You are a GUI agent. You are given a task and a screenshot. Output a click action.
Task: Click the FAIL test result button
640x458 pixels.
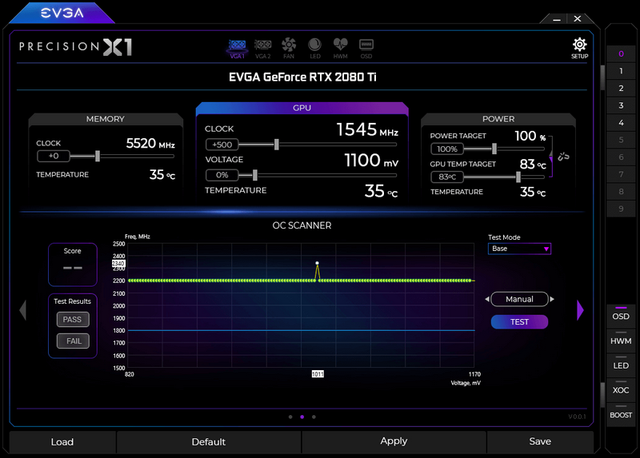[73, 341]
